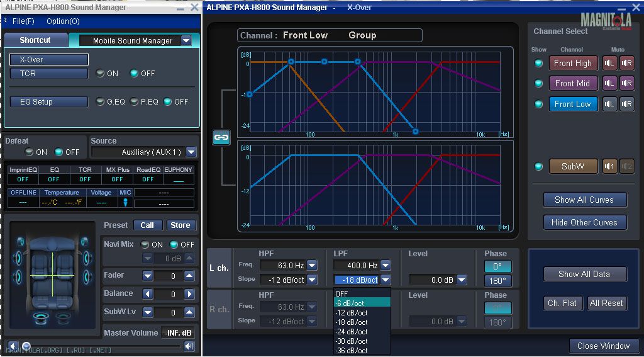
Task: Select P.EQ for EQ Setup
Action: coord(135,102)
